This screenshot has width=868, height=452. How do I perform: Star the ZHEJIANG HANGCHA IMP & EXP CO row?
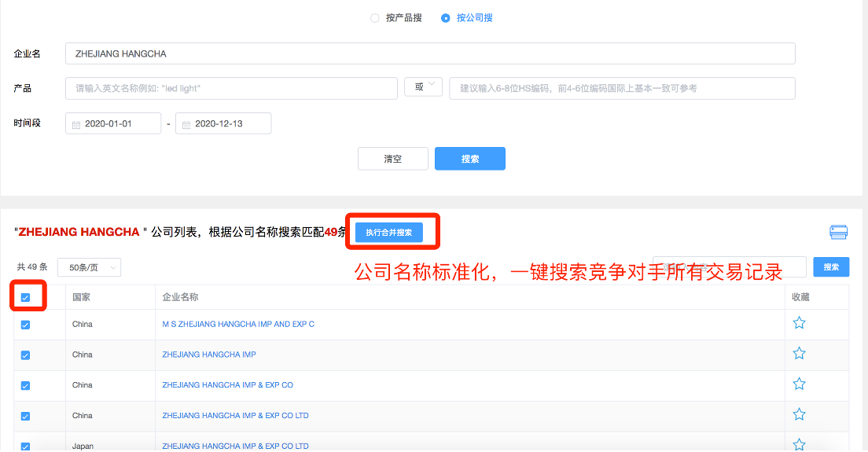click(x=799, y=384)
